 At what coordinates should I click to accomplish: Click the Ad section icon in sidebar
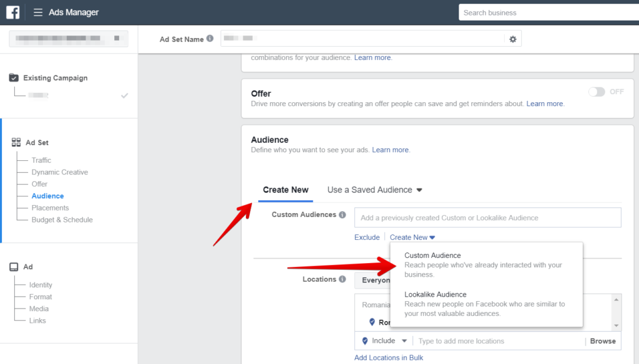click(14, 267)
